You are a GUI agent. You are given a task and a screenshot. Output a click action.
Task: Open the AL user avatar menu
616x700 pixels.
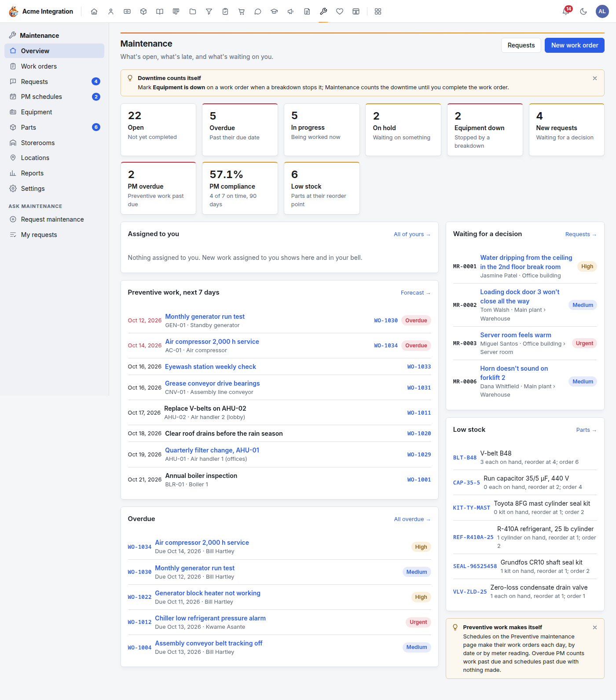(x=602, y=11)
